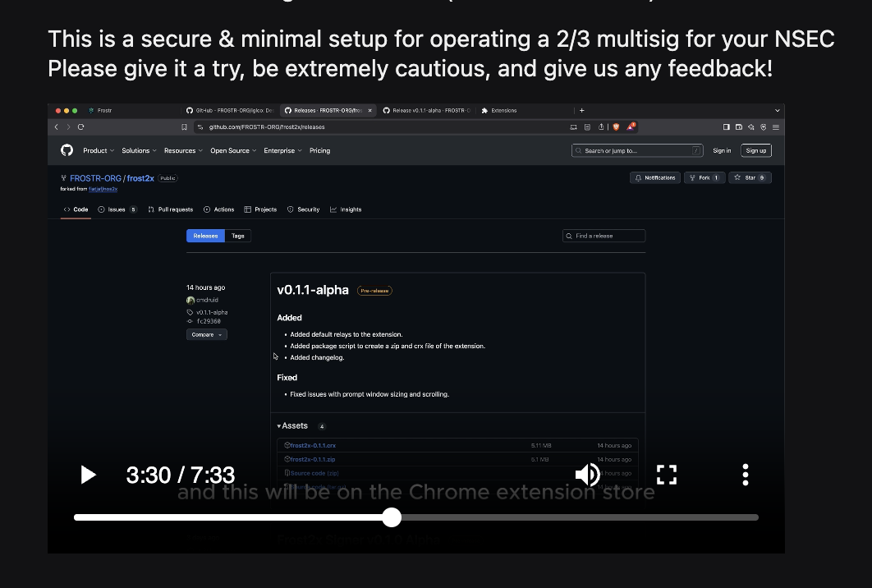
Task: Switch to the GitHub FROSTR-ORG/igloo tab
Action: coord(230,110)
